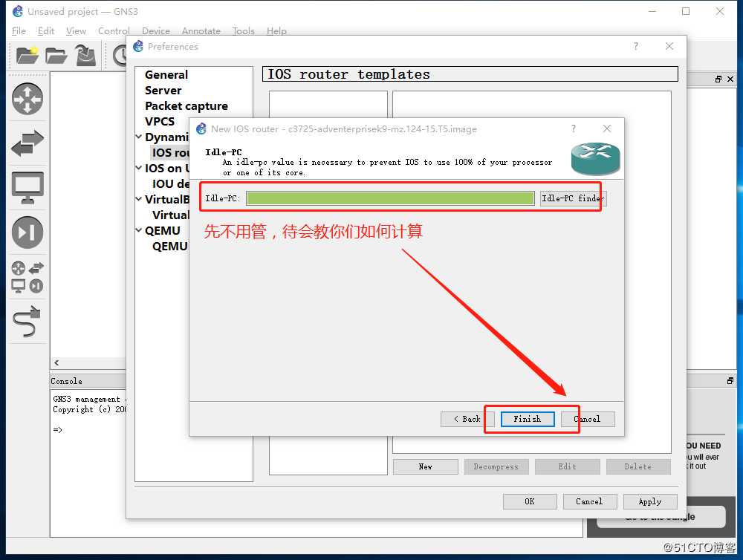Open the File menu
The height and width of the screenshot is (560, 743).
tap(19, 30)
